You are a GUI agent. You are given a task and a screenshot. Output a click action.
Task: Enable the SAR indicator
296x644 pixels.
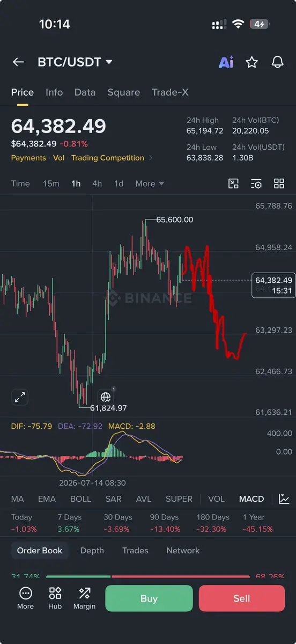(113, 499)
